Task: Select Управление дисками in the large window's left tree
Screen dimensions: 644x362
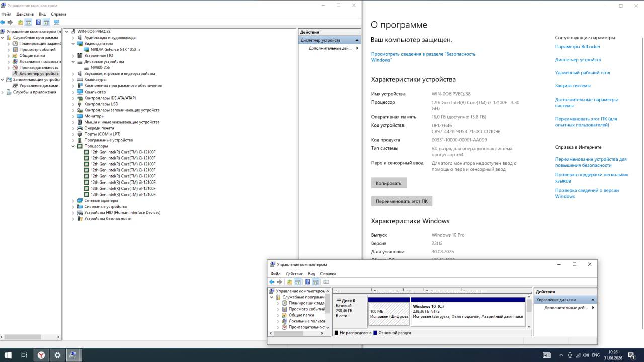Action: point(39,86)
